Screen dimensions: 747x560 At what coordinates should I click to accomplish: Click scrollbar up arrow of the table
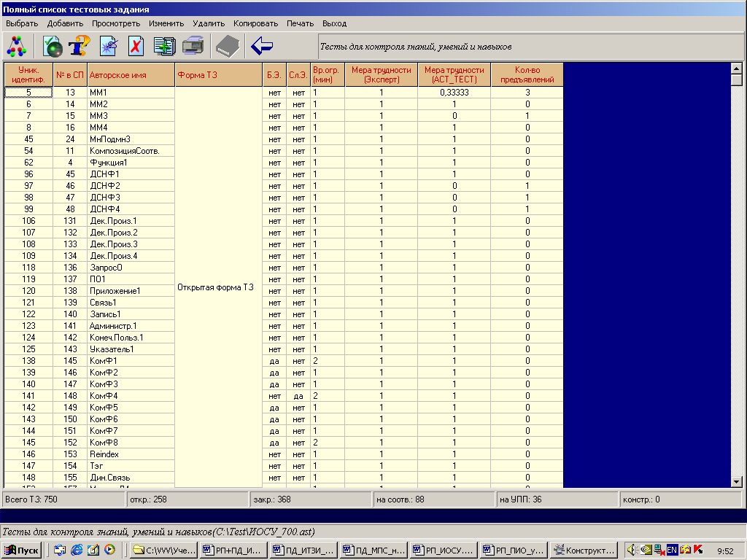[x=736, y=68]
